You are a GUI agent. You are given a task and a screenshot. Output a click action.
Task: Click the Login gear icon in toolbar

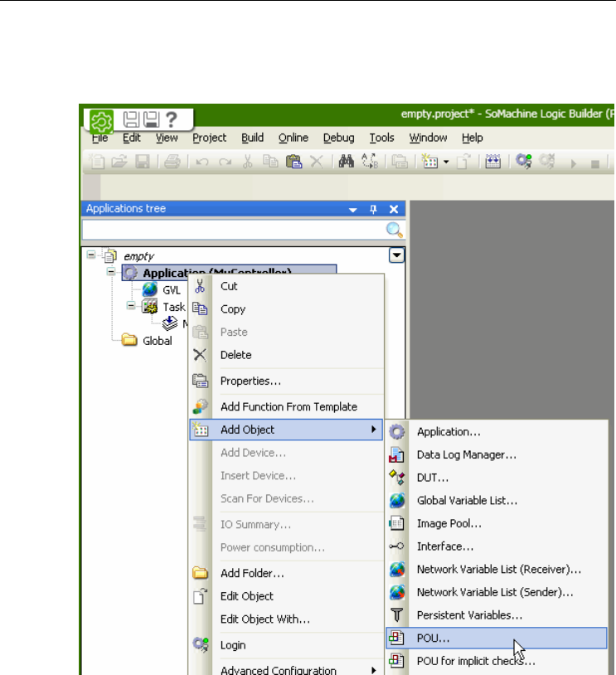click(x=523, y=162)
